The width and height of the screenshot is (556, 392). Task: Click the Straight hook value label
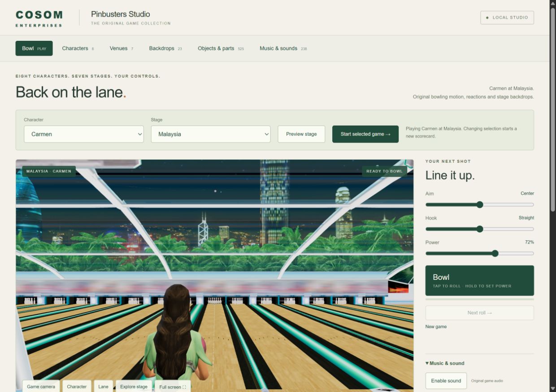(526, 218)
